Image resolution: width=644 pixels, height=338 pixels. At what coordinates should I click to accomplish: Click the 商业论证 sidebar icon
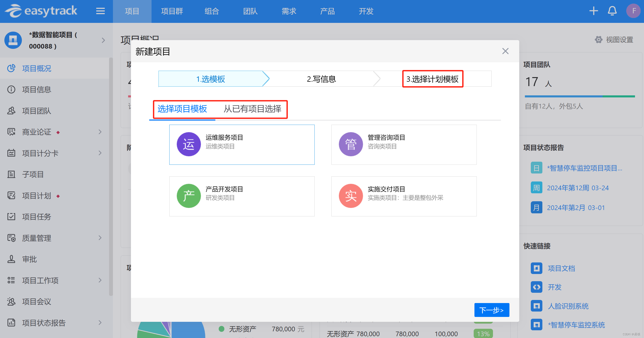11,132
